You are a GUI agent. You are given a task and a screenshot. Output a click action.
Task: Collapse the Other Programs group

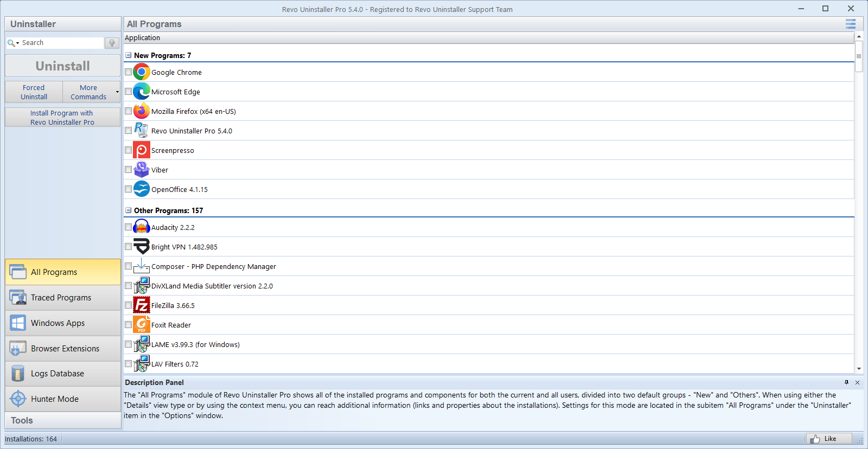coord(129,210)
